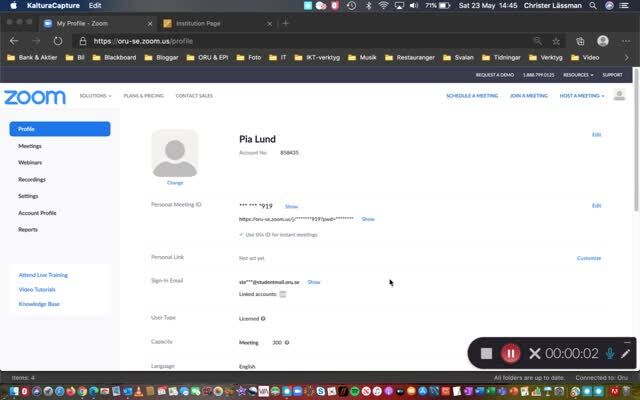
Task: Expand the Solutions dropdown
Action: pyautogui.click(x=95, y=96)
